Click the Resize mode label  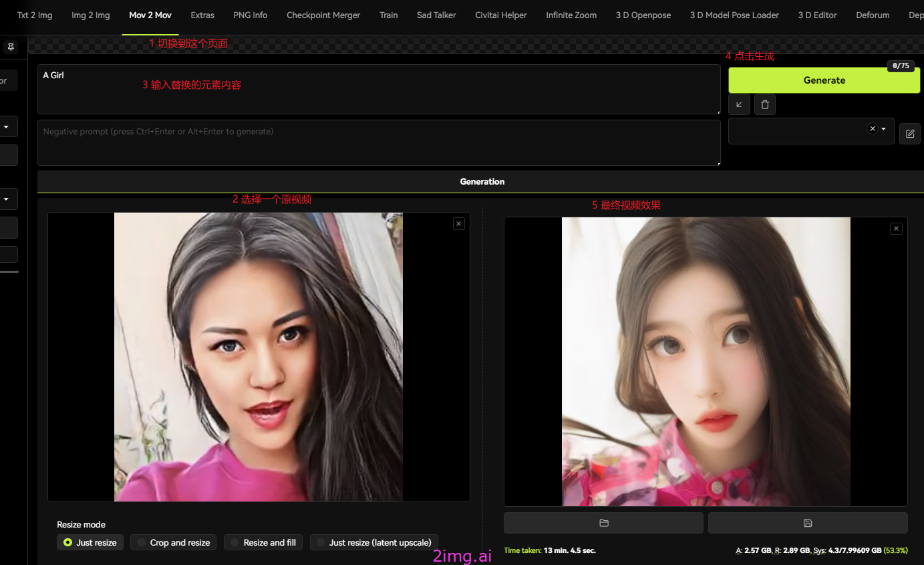click(x=82, y=524)
